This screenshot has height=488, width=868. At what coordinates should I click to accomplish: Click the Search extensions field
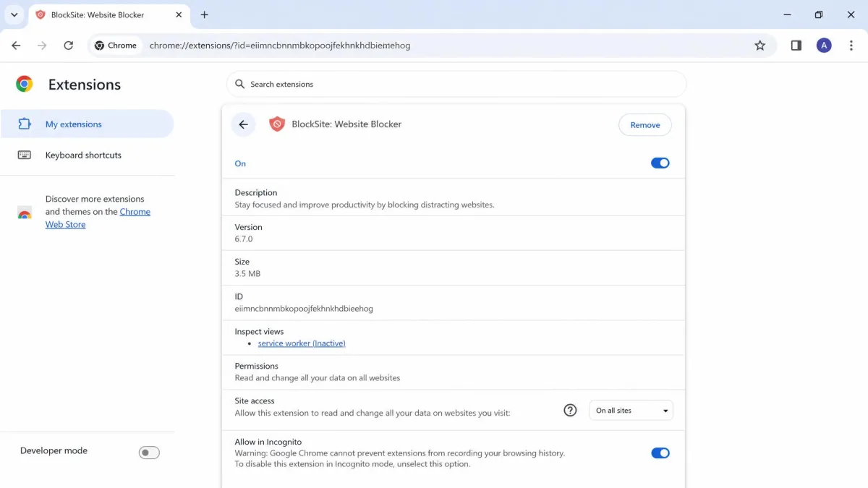[456, 84]
